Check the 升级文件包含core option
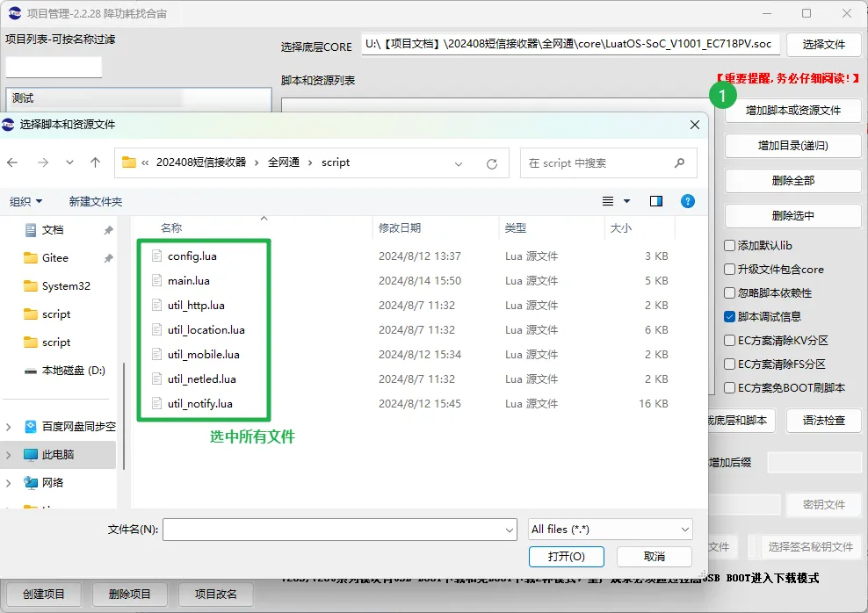 coord(729,270)
